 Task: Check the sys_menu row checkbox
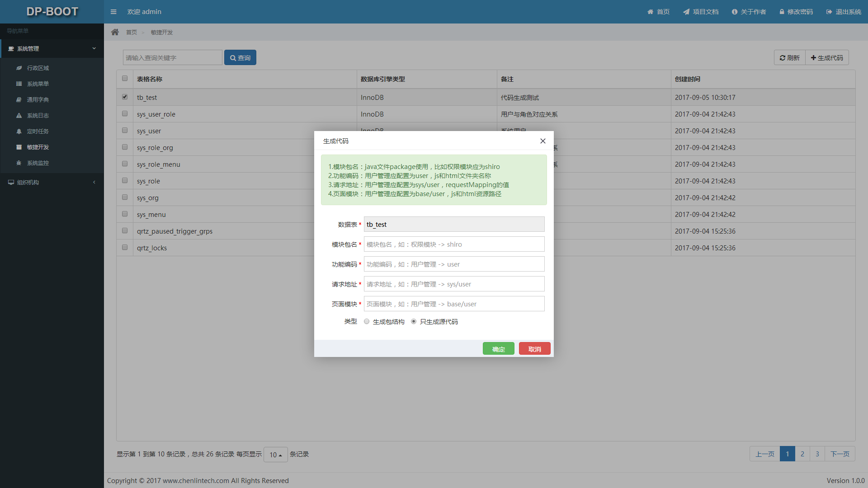tap(125, 214)
